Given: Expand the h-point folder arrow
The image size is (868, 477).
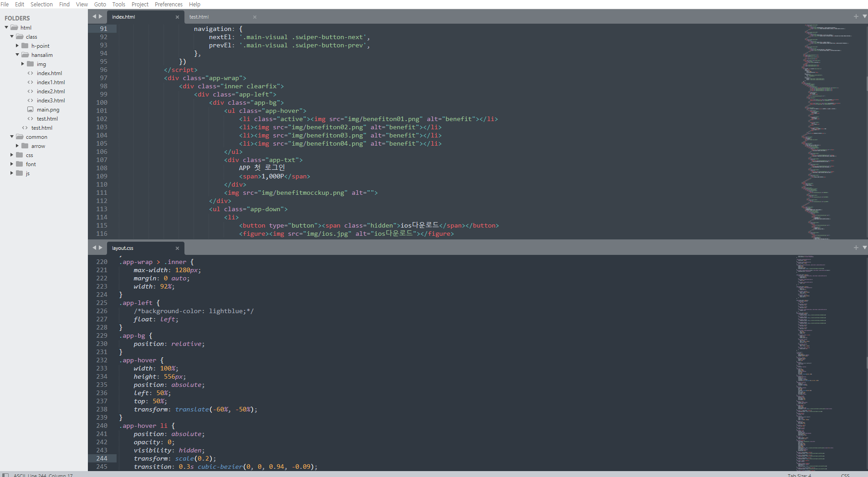Looking at the screenshot, I should [x=17, y=46].
